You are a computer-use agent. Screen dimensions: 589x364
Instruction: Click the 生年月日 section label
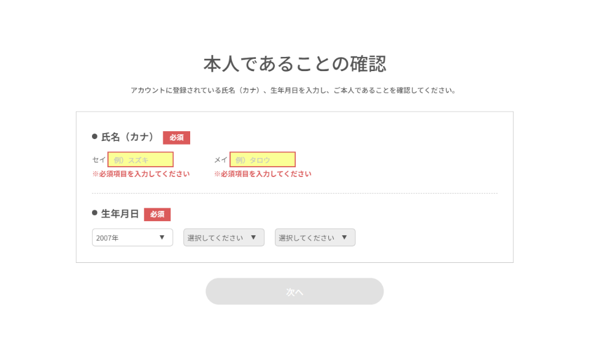(x=120, y=214)
